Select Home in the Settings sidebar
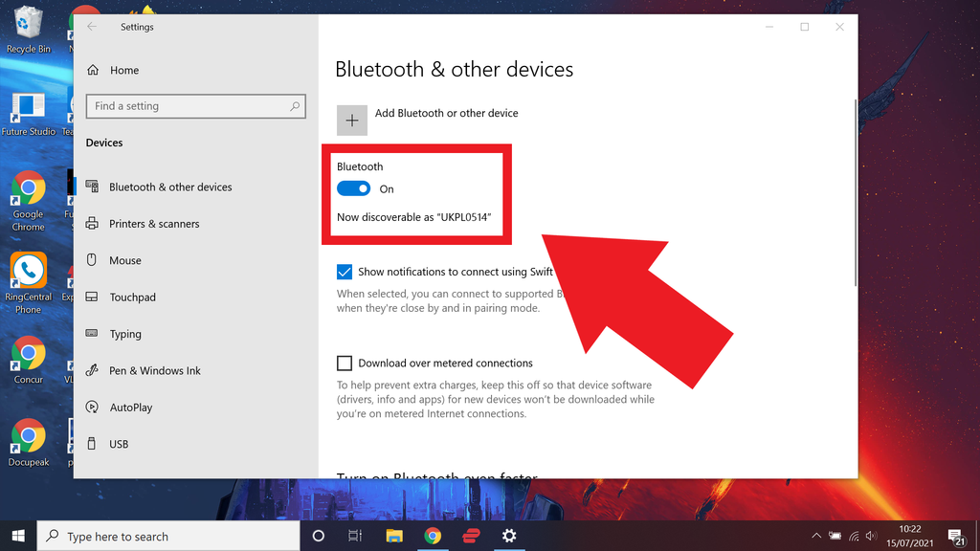 click(x=122, y=70)
